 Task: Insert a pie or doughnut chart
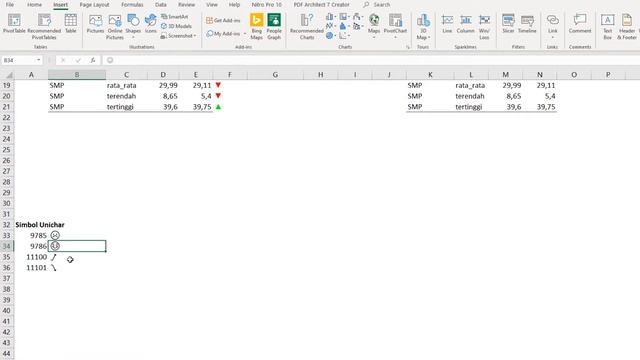pyautogui.click(x=331, y=36)
